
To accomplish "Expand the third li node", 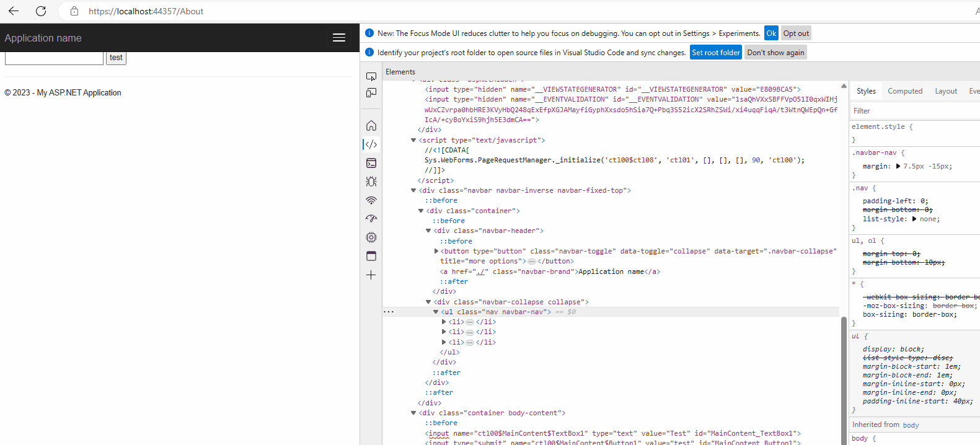I will point(444,342).
